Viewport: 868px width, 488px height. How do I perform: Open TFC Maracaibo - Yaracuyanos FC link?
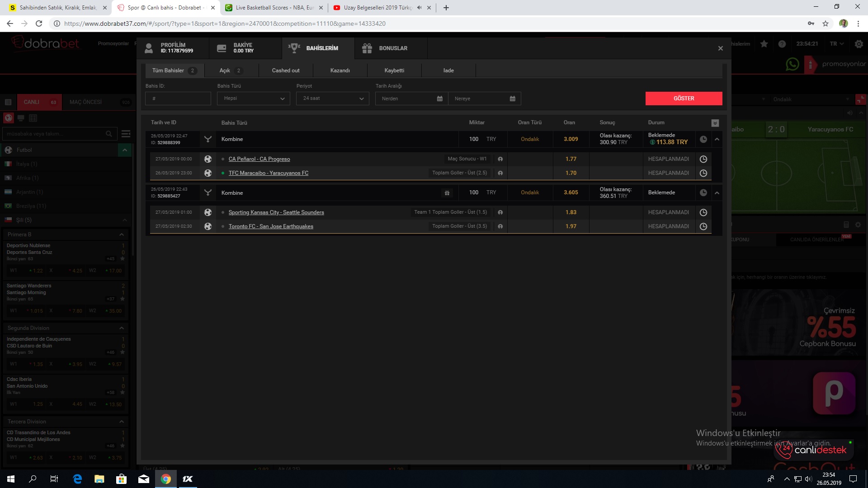269,173
